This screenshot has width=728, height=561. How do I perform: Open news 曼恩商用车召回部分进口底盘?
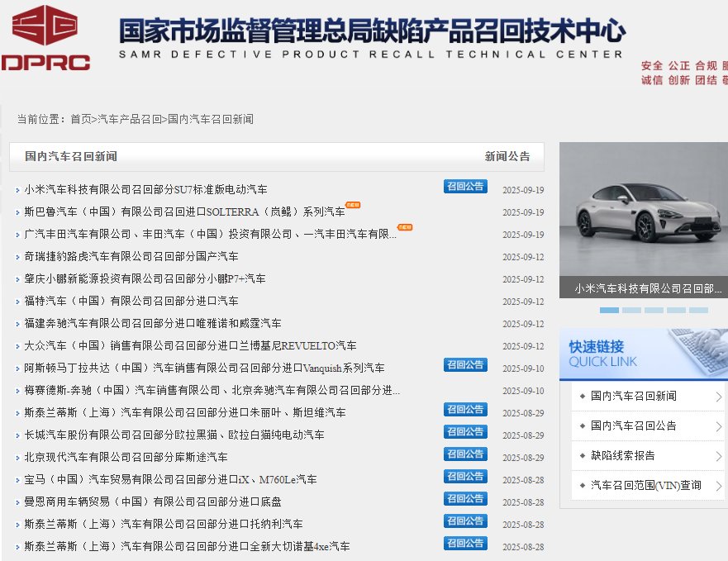tap(153, 502)
